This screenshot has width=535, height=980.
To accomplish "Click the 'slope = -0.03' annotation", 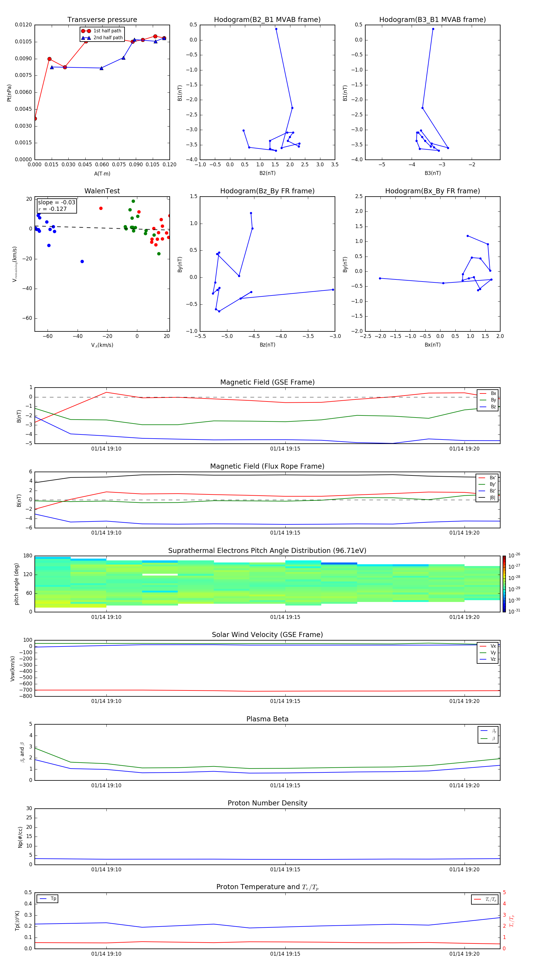I will pos(56,203).
